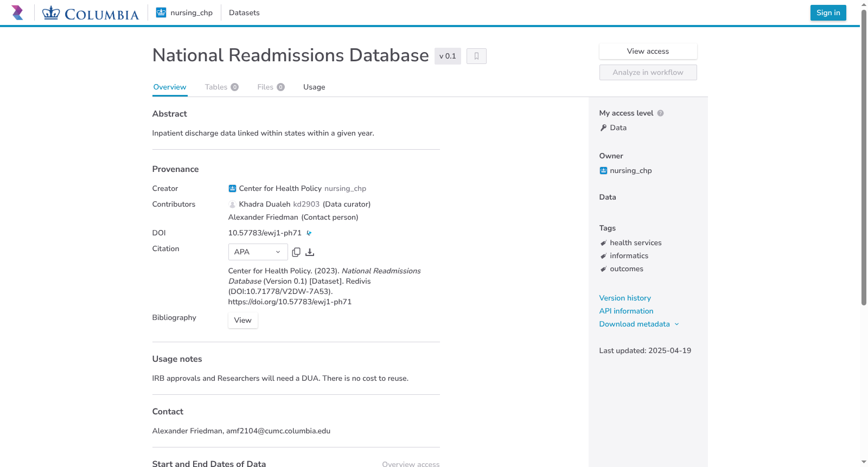Open the DOI external link icon
868x467 pixels.
309,233
